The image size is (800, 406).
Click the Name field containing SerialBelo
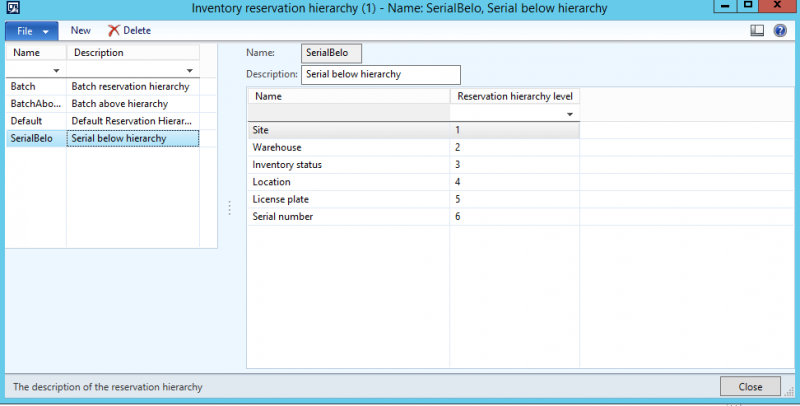point(331,53)
